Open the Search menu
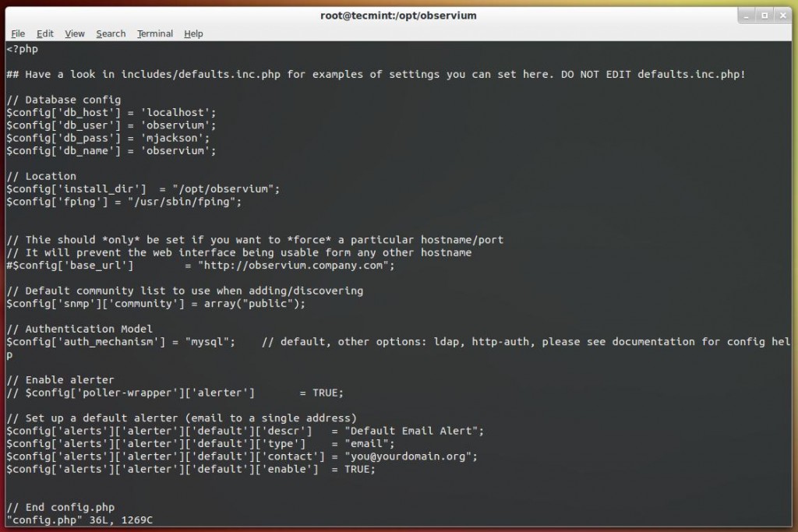Screen dimensions: 798x532 click(x=110, y=33)
